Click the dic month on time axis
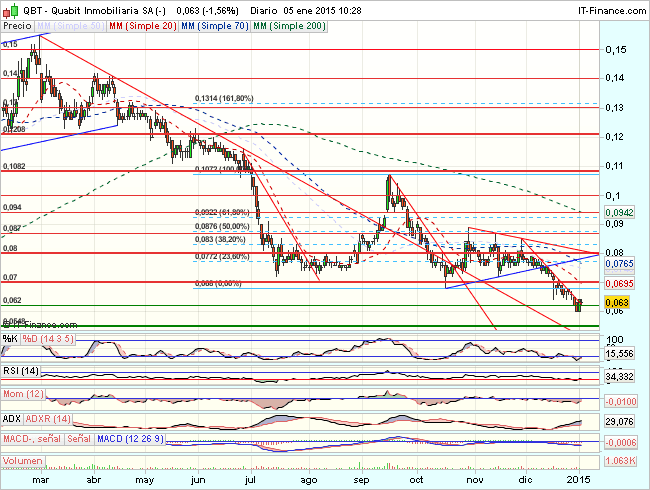 [x=526, y=480]
